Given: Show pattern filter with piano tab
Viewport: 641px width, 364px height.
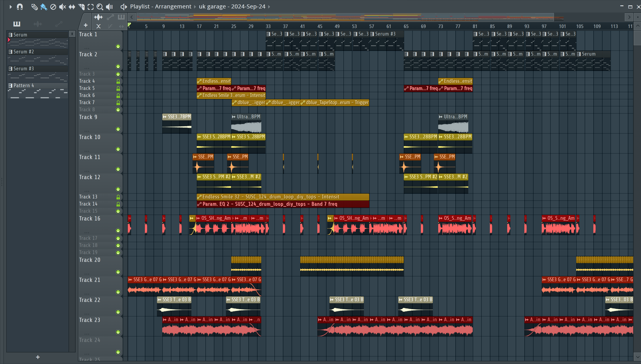Looking at the screenshot, I should [x=17, y=24].
